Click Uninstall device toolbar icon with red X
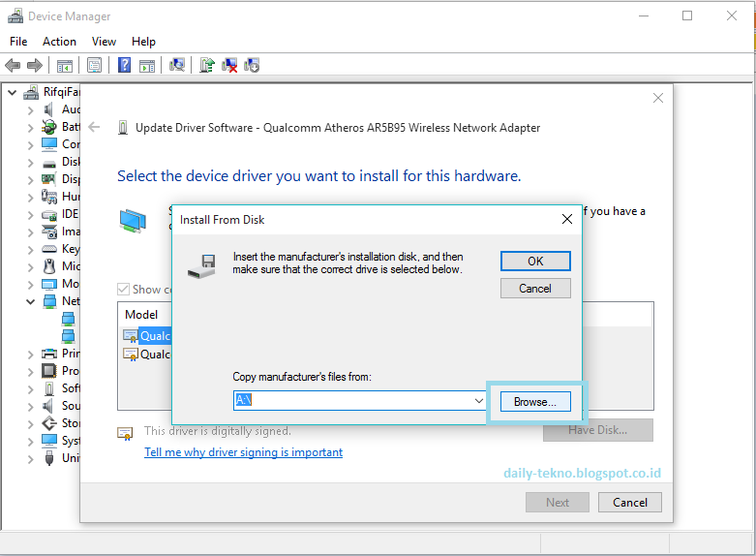This screenshot has height=556, width=756. 229,65
